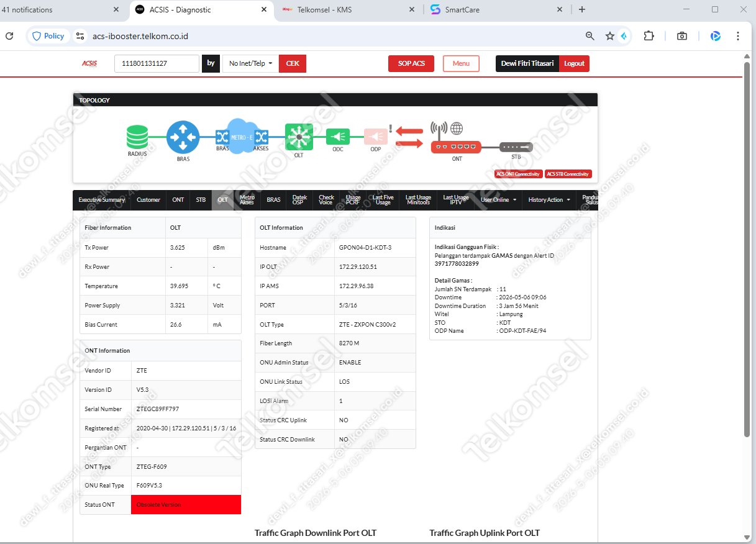
Task: Open the Last Usage Minitools tab
Action: [418, 200]
